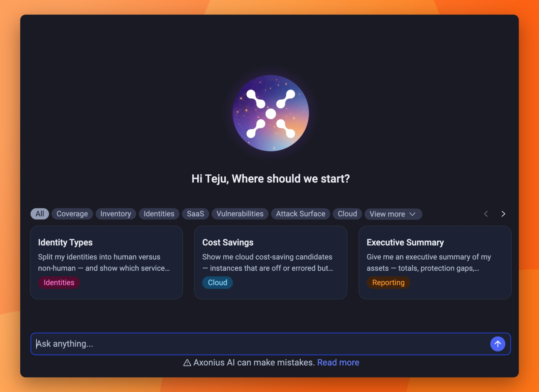Select the Coverage filter chip
The height and width of the screenshot is (392, 539).
coord(72,214)
